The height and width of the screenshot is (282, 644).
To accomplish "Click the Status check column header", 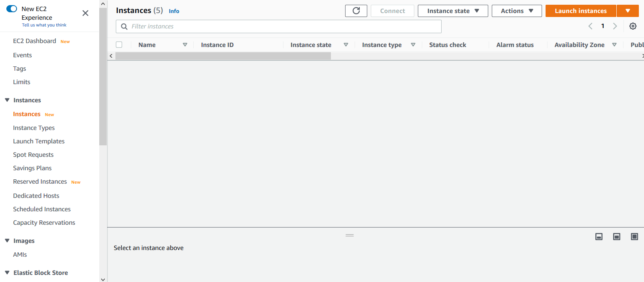I will [x=448, y=45].
